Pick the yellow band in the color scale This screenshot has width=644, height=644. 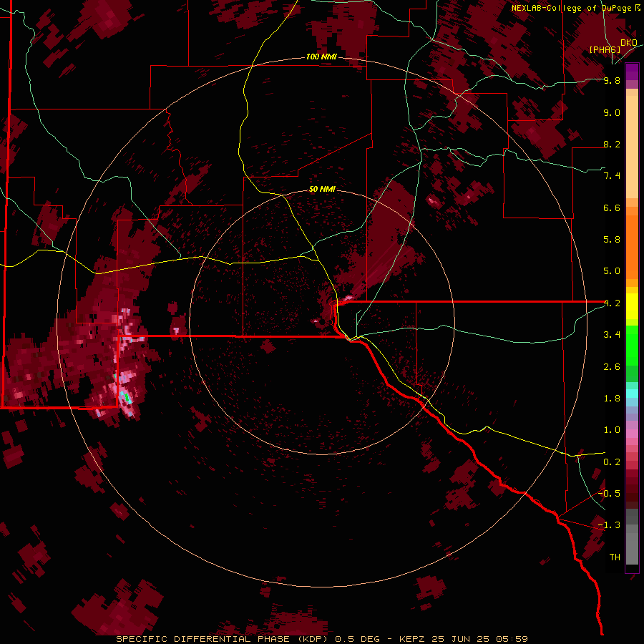click(632, 306)
